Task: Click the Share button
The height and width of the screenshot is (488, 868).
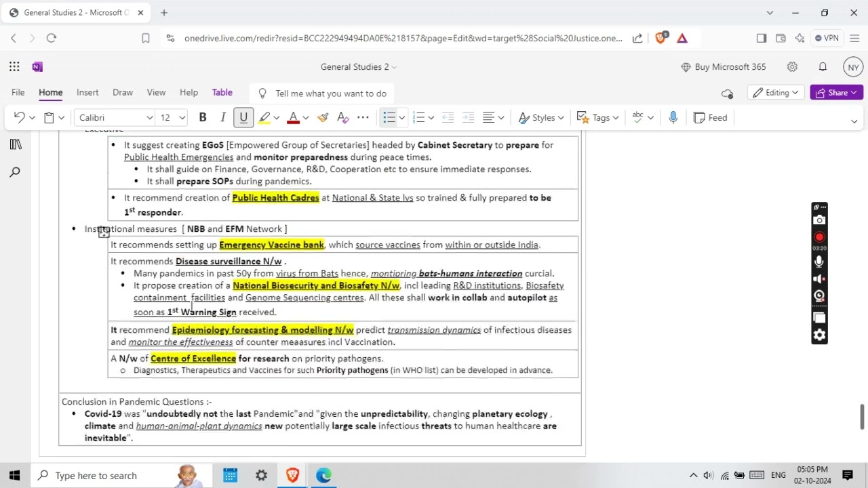Action: 836,93
